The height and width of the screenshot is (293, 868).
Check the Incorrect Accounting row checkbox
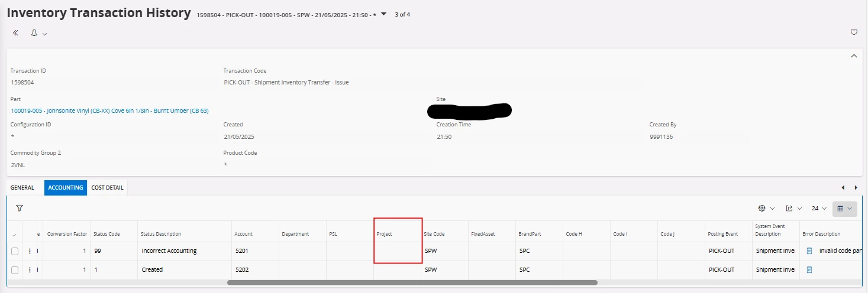pos(15,251)
